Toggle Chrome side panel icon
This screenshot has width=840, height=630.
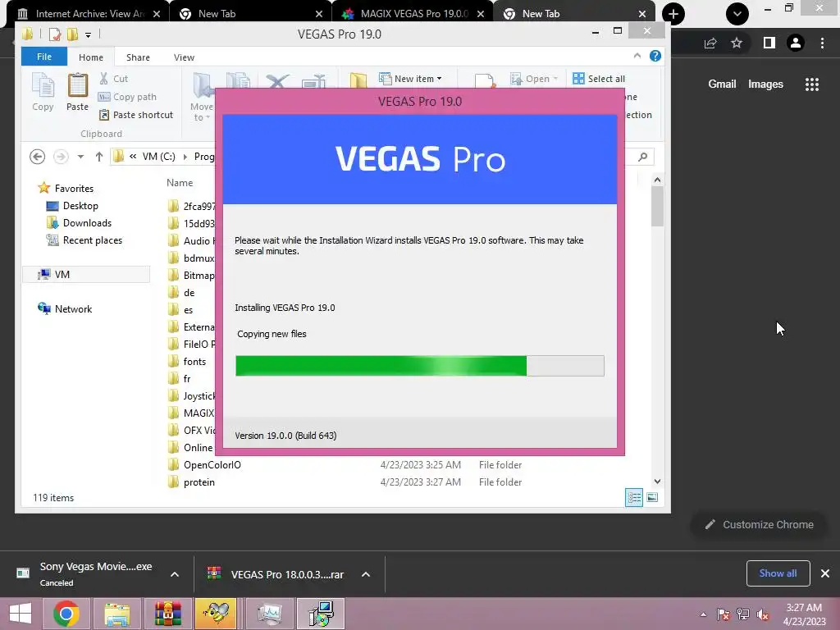[769, 43]
